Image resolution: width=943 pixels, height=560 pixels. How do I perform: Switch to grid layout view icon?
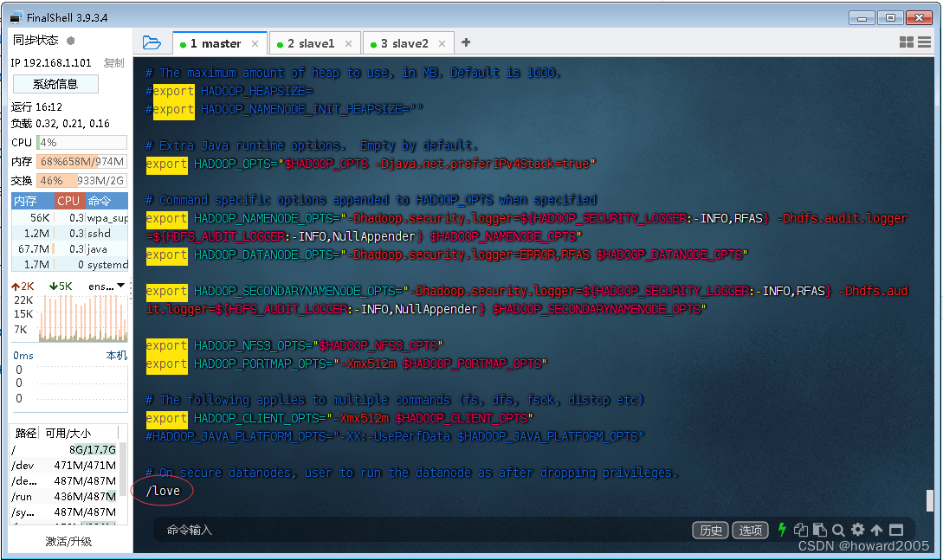click(x=907, y=42)
